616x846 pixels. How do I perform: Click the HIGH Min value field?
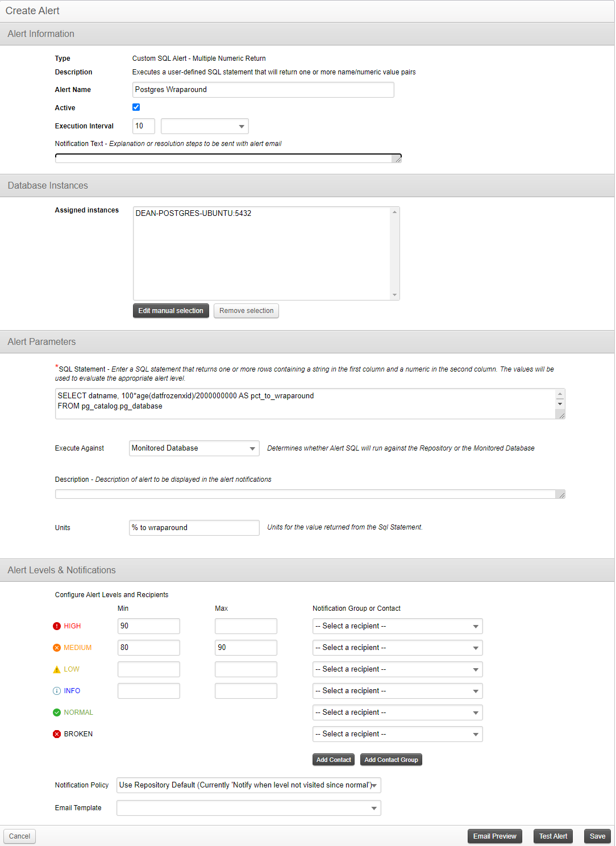(x=149, y=626)
